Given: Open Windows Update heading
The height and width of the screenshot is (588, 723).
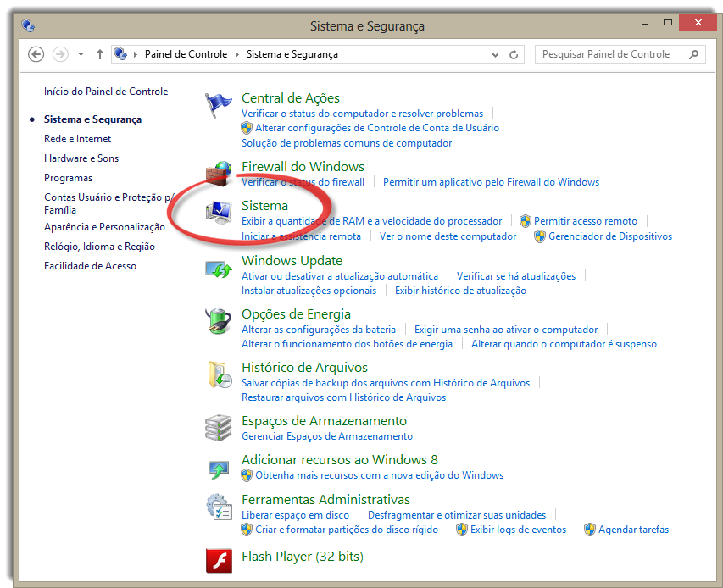Looking at the screenshot, I should (x=292, y=261).
